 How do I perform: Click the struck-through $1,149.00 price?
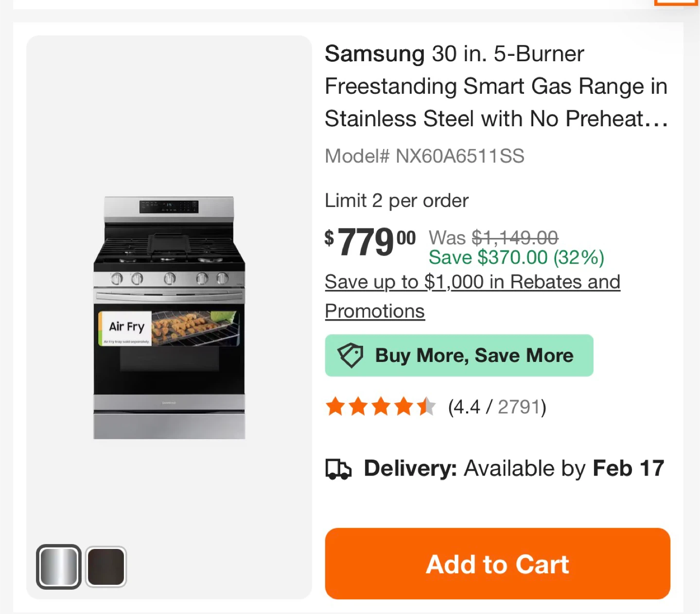point(515,238)
